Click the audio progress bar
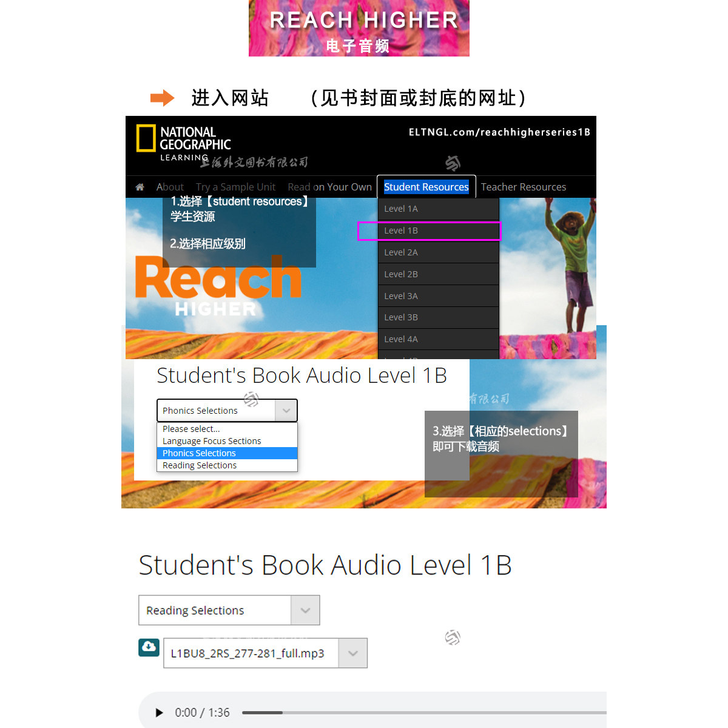Screen dimensions: 728x728 (x=424, y=713)
